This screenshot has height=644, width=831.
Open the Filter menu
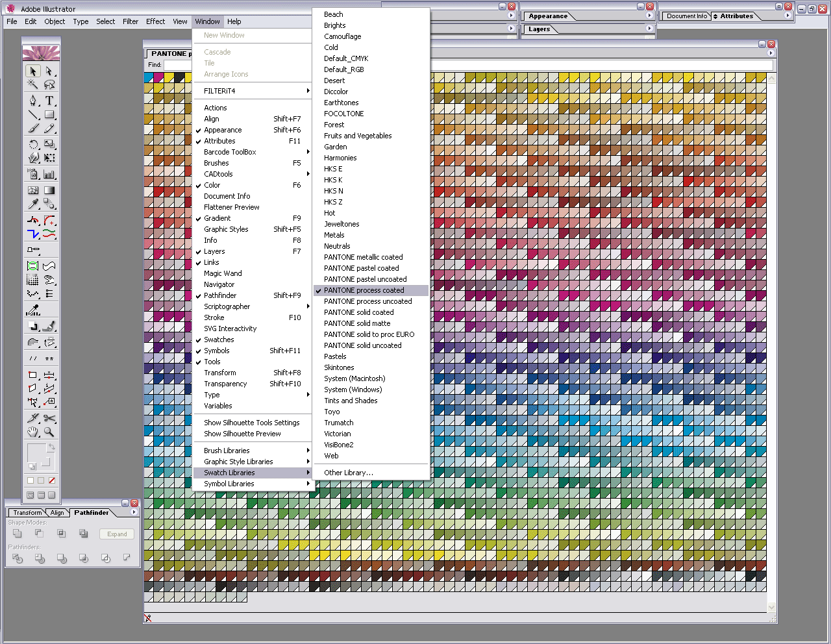click(x=130, y=21)
